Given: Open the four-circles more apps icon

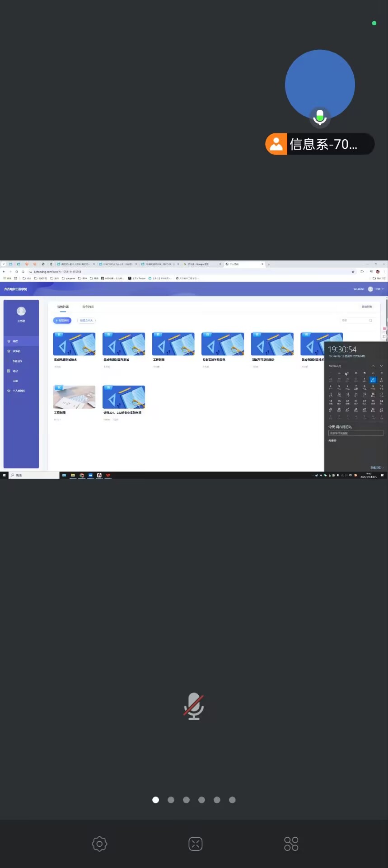Looking at the screenshot, I should [x=291, y=844].
